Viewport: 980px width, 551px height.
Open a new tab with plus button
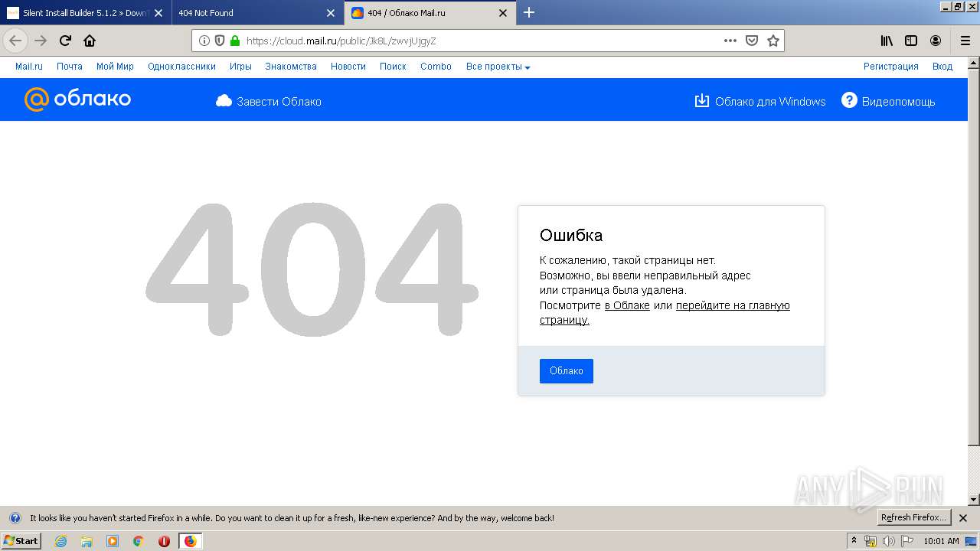[529, 12]
